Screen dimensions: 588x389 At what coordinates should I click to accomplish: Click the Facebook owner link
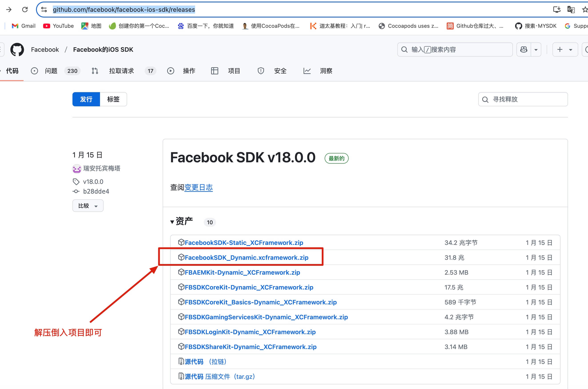click(x=45, y=50)
